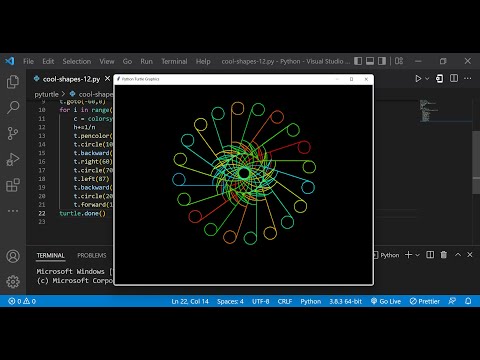Viewport: 480px width, 360px height.
Task: Click Ln 22, Col 14 status item
Action: (190, 301)
